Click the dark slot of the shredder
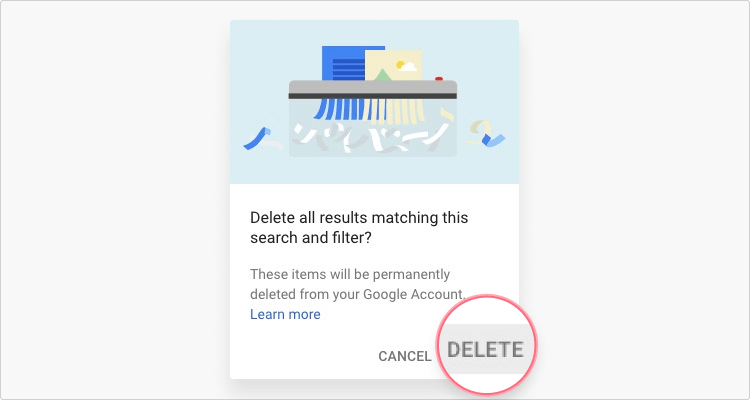 [373, 96]
